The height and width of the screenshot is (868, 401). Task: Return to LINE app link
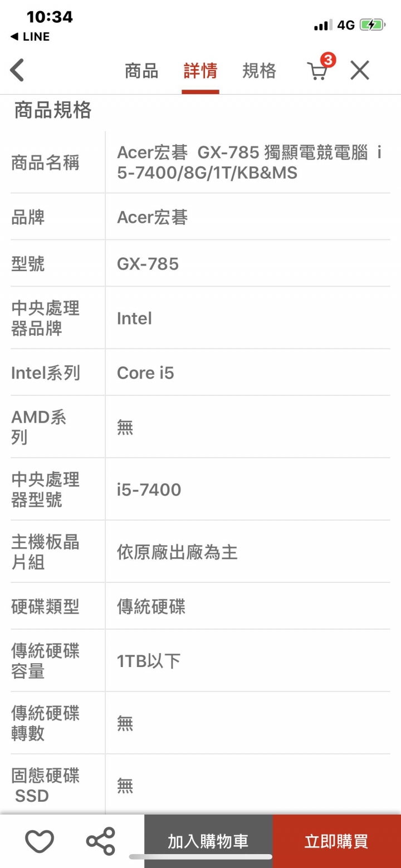[x=30, y=37]
